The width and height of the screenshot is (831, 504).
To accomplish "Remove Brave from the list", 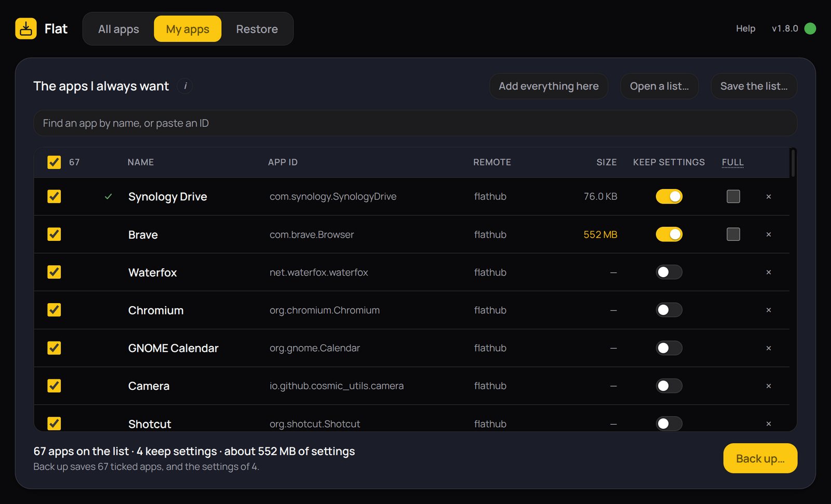I will tap(769, 235).
